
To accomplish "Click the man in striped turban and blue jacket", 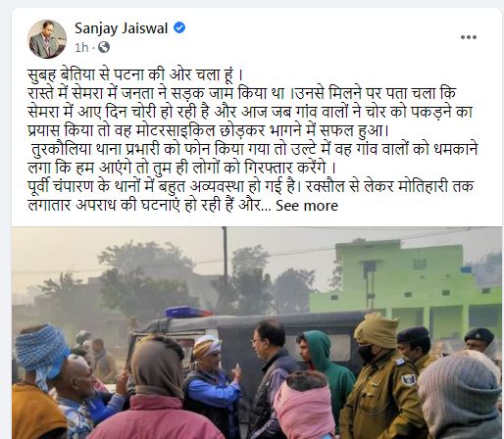I will [x=213, y=382].
